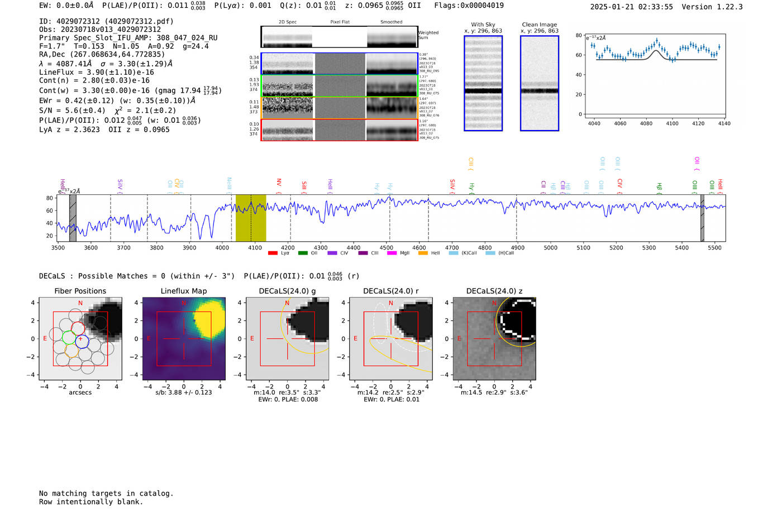The width and height of the screenshot is (782, 532).
Task: Select the Lineflux Map image
Action: 184,338
